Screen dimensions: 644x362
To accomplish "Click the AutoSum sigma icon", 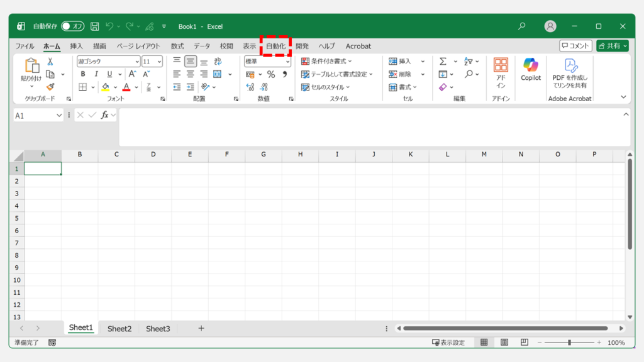I will 443,62.
